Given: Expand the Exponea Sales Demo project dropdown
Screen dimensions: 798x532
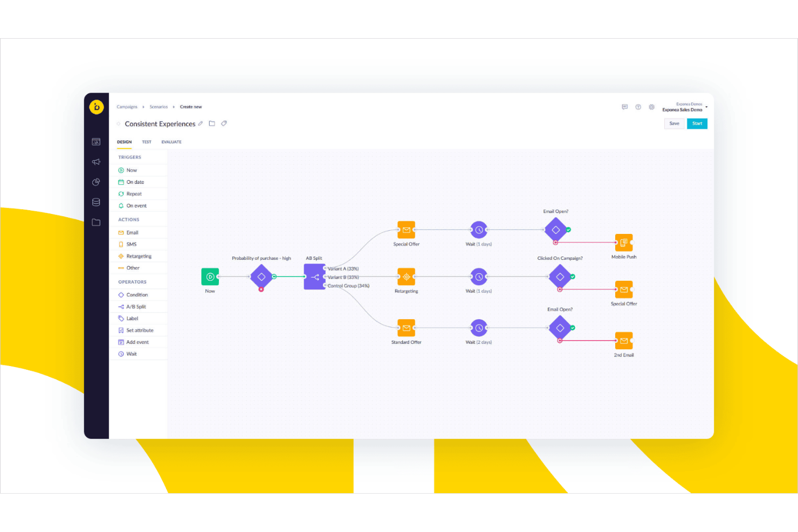Looking at the screenshot, I should pyautogui.click(x=685, y=107).
